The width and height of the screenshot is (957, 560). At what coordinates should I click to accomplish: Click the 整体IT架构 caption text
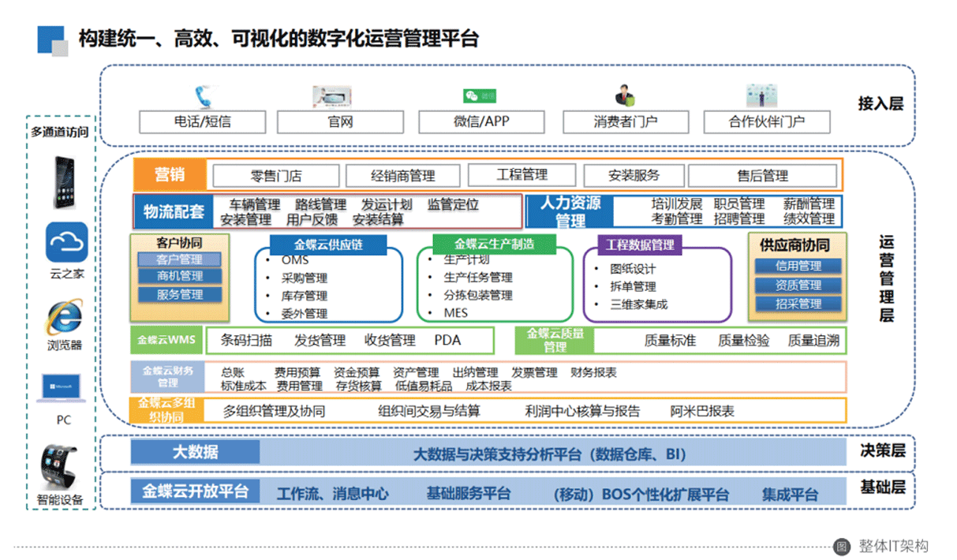(x=892, y=546)
